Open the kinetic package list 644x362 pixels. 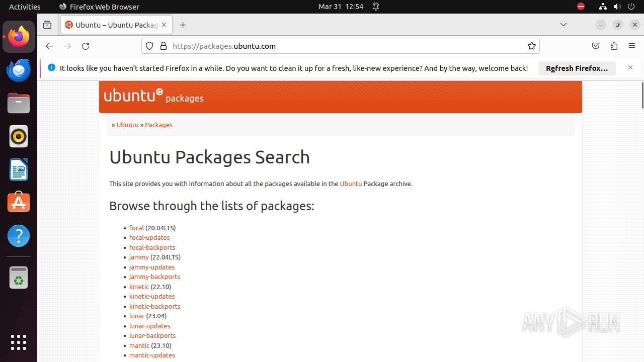tap(139, 287)
